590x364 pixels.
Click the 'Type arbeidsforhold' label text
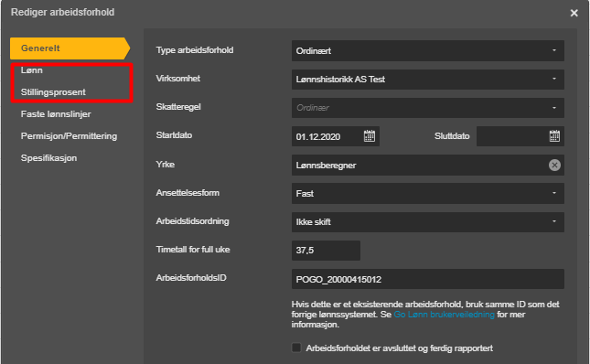pyautogui.click(x=195, y=50)
